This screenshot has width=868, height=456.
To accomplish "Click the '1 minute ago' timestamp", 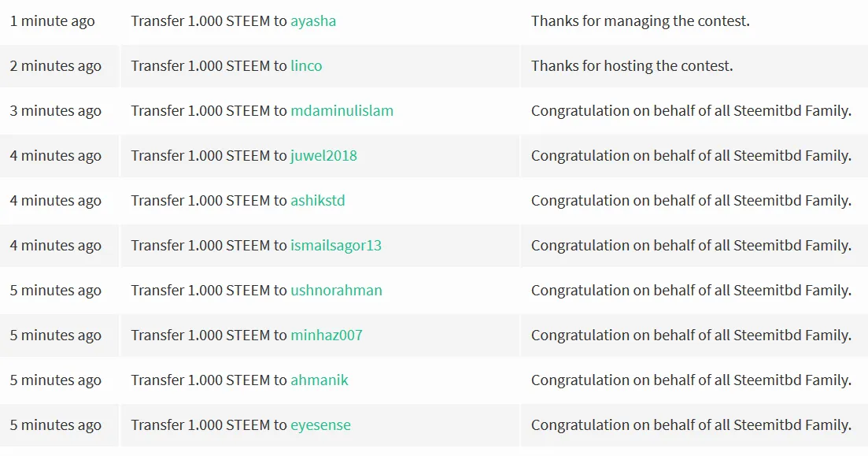I will [53, 21].
